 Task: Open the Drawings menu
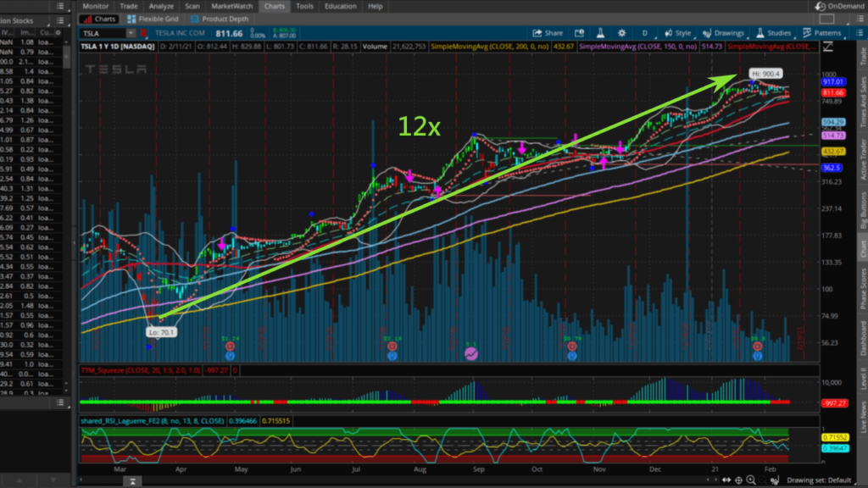point(724,33)
